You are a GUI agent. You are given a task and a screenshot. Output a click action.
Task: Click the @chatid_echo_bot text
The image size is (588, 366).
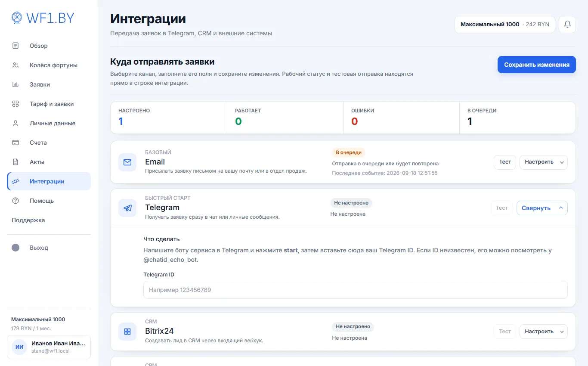[171, 260]
